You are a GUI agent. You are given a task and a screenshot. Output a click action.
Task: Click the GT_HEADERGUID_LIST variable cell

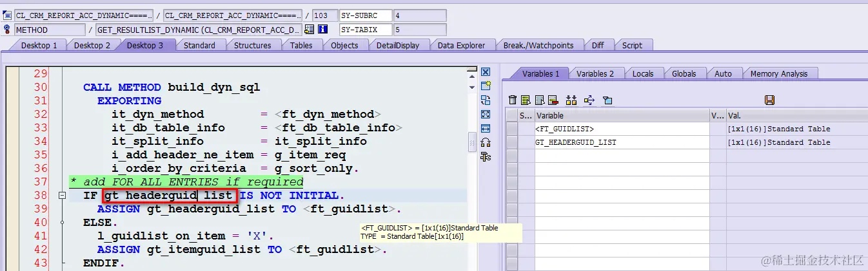[x=621, y=142]
